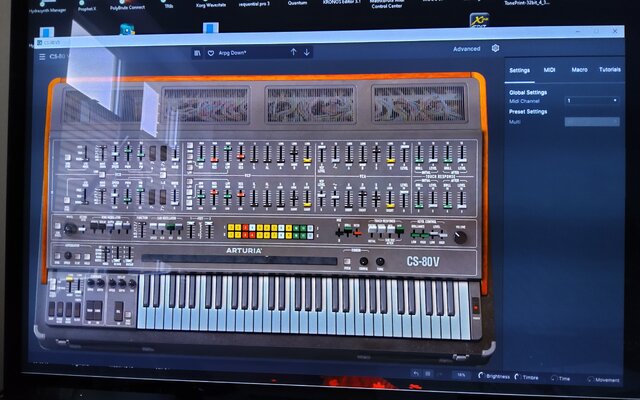Screen dimensions: 640x400
Task: Toggle the red power switch right of keyboard
Action: (476, 305)
